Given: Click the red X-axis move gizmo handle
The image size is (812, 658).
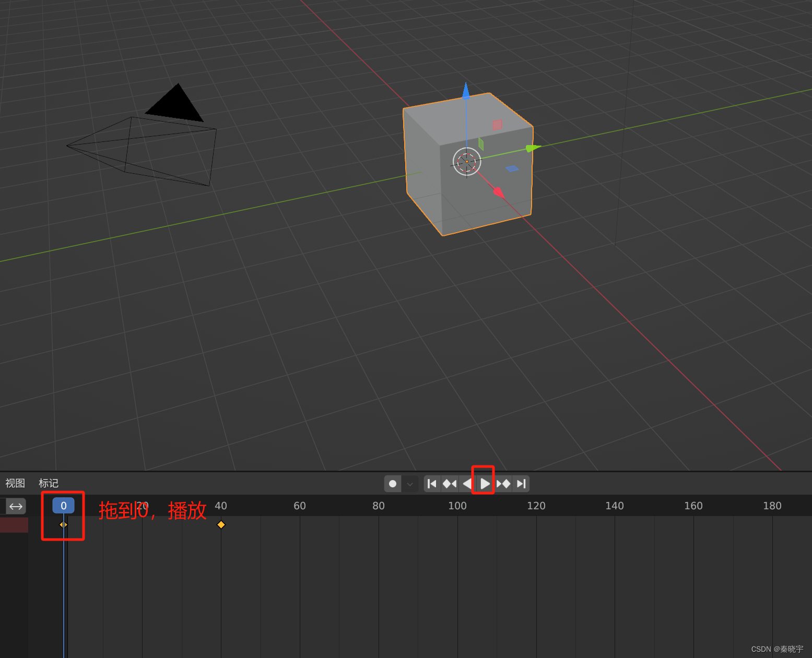Looking at the screenshot, I should (498, 192).
